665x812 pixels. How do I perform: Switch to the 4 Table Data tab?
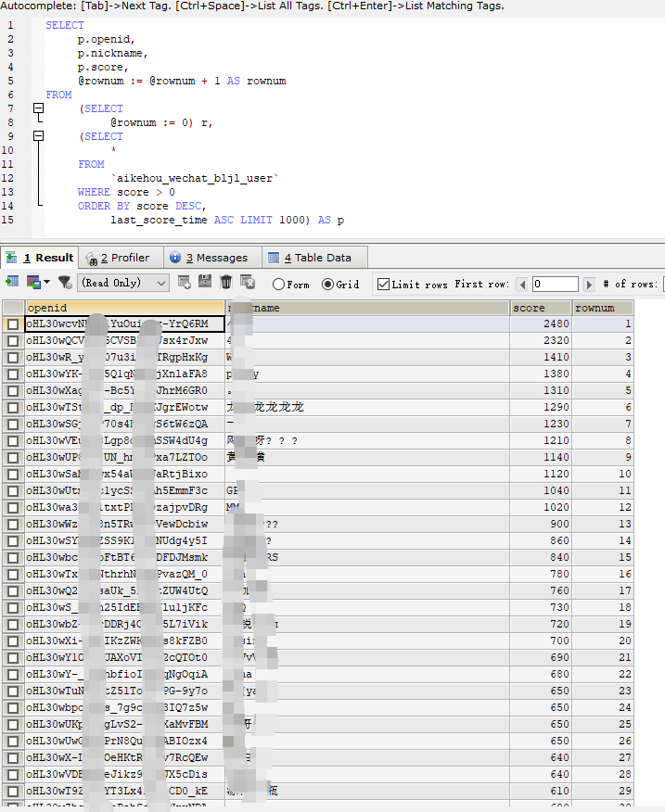pyautogui.click(x=315, y=258)
